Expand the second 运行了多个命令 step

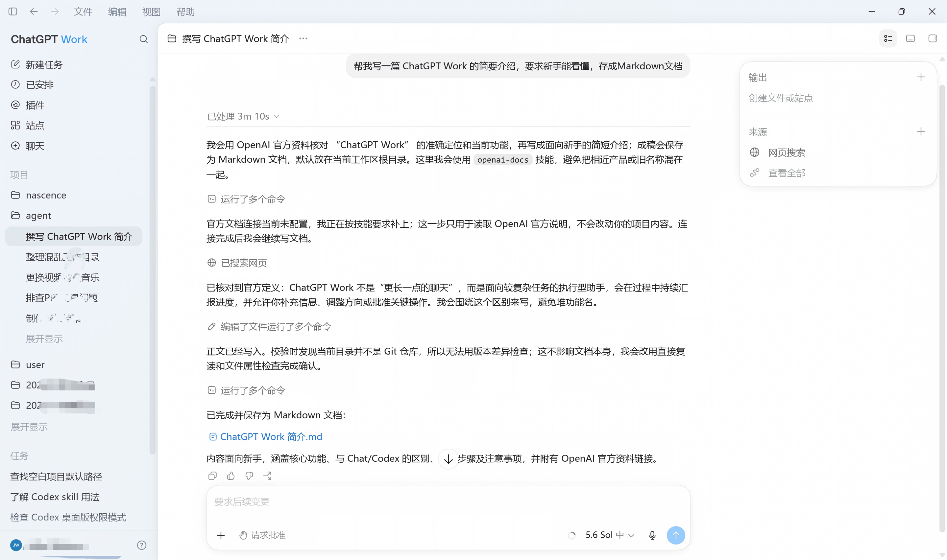coord(246,390)
